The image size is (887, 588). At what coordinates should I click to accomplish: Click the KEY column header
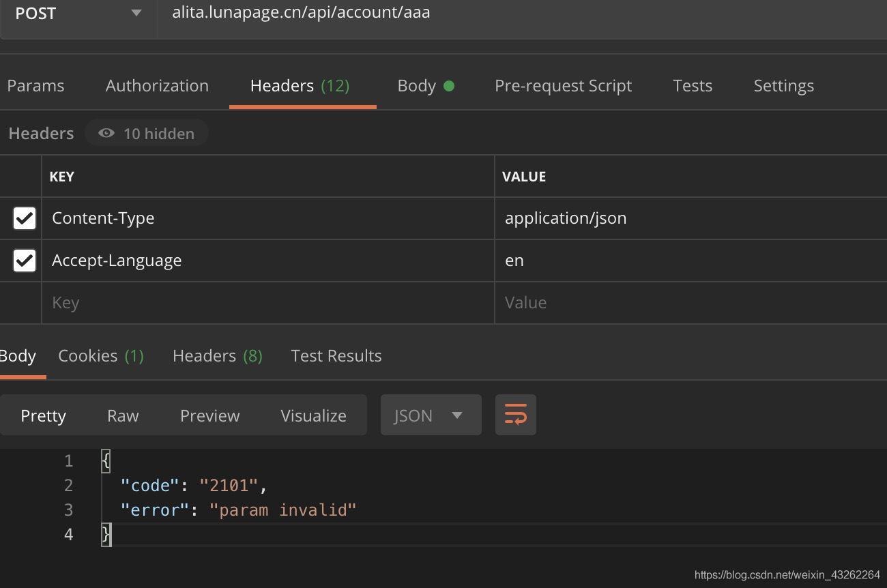point(61,177)
